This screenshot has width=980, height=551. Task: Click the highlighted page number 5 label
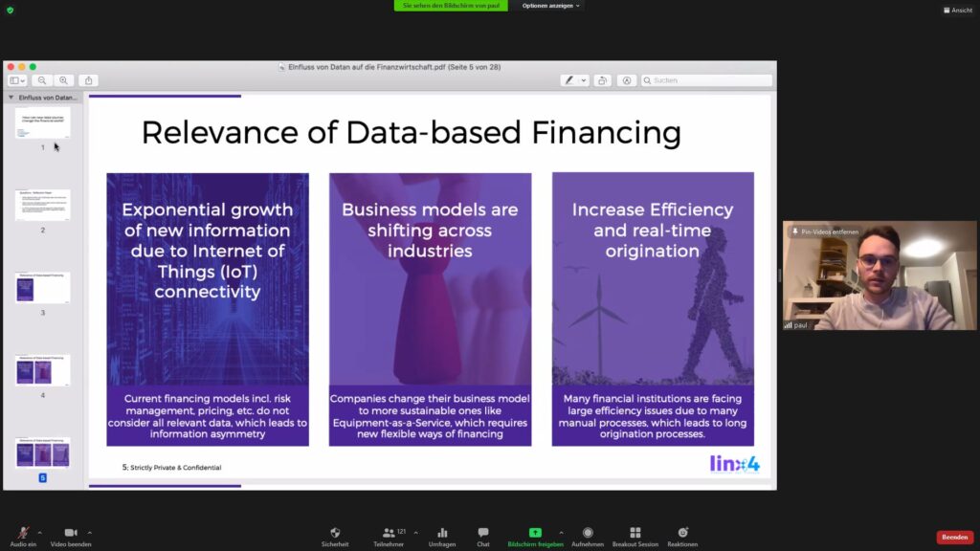coord(42,478)
